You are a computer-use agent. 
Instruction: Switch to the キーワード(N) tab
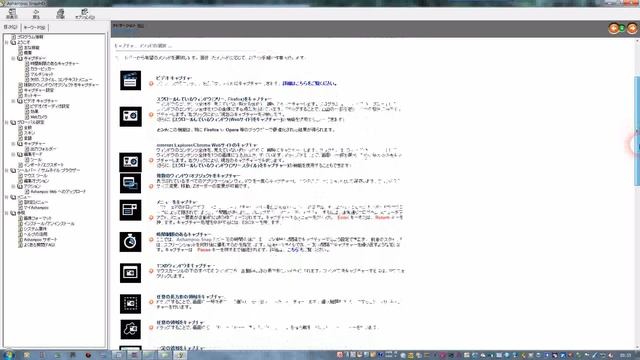pyautogui.click(x=34, y=27)
